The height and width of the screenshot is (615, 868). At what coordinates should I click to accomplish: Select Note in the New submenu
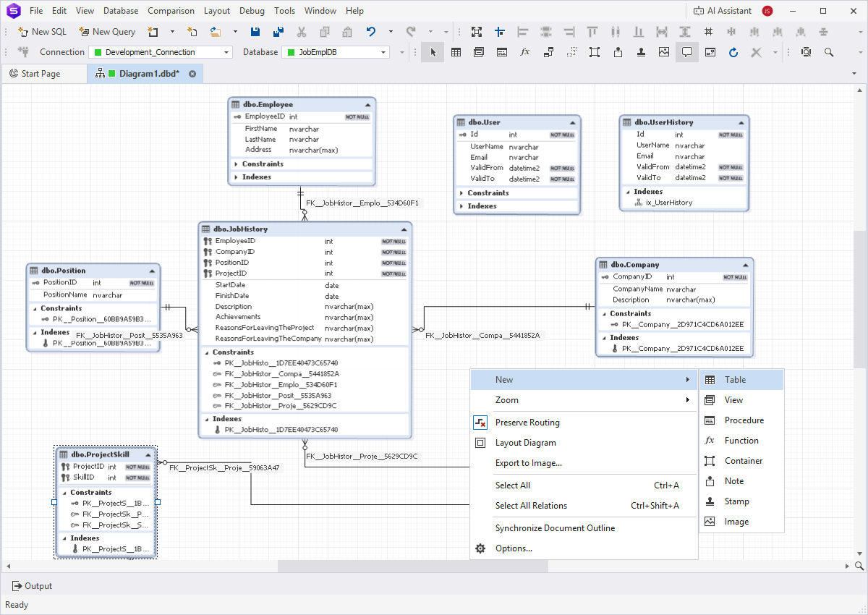click(741, 481)
